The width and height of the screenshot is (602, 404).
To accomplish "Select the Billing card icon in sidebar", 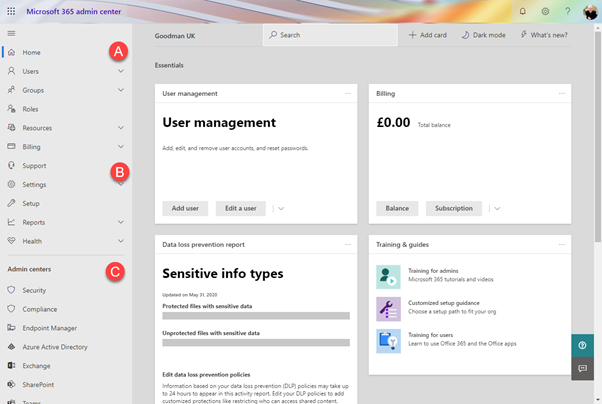I will pyautogui.click(x=12, y=146).
